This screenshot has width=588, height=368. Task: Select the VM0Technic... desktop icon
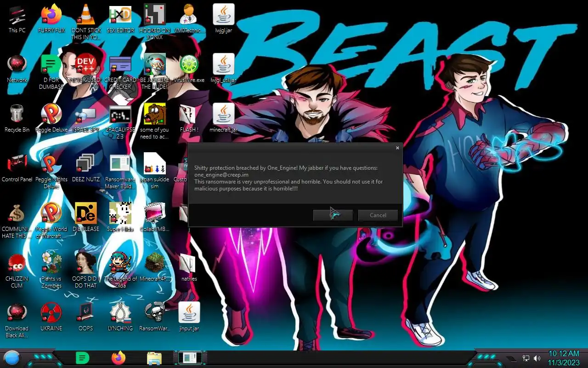[x=189, y=19]
